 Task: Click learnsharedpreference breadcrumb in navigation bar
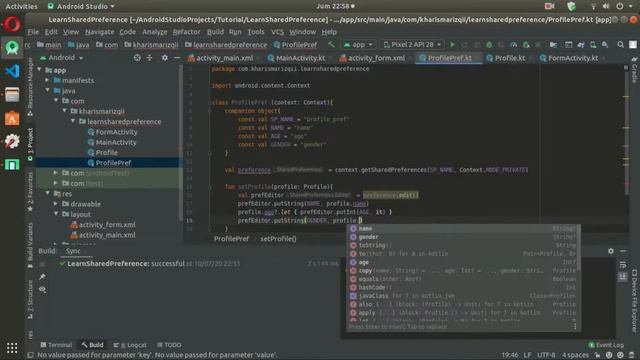click(226, 45)
